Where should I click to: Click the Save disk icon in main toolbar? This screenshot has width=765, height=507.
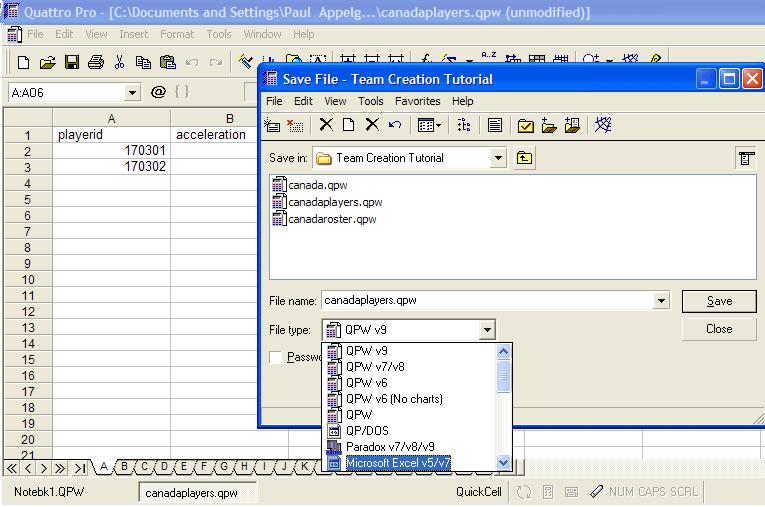71,62
